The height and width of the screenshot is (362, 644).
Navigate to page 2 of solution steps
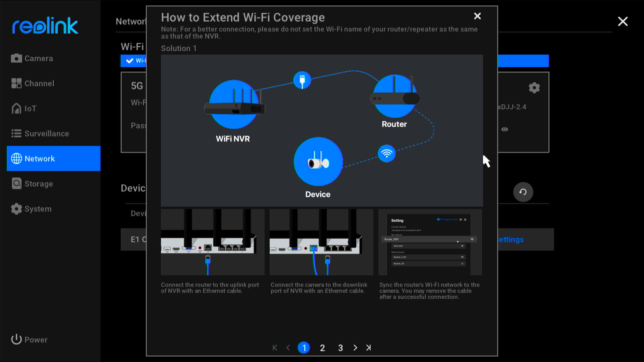tap(322, 348)
